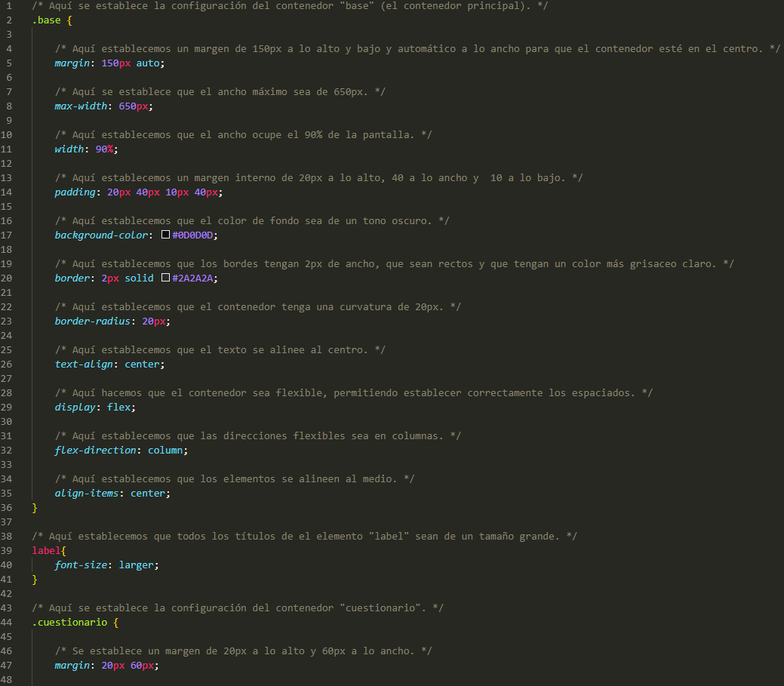Click the 'column' value on line 32
Image resolution: width=784 pixels, height=686 pixels.
[165, 450]
